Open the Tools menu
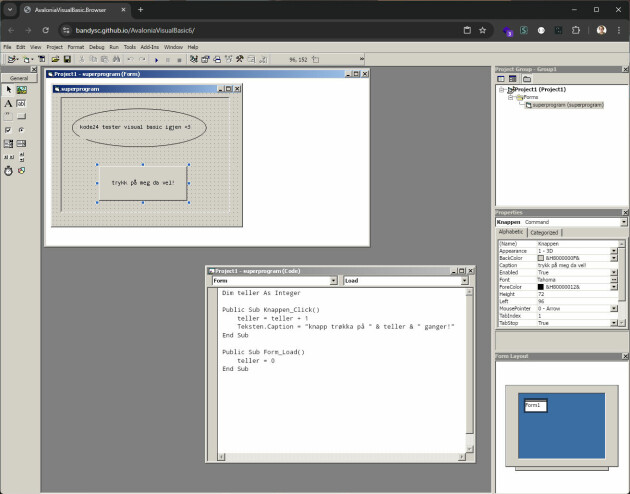The image size is (630, 494). (129, 47)
